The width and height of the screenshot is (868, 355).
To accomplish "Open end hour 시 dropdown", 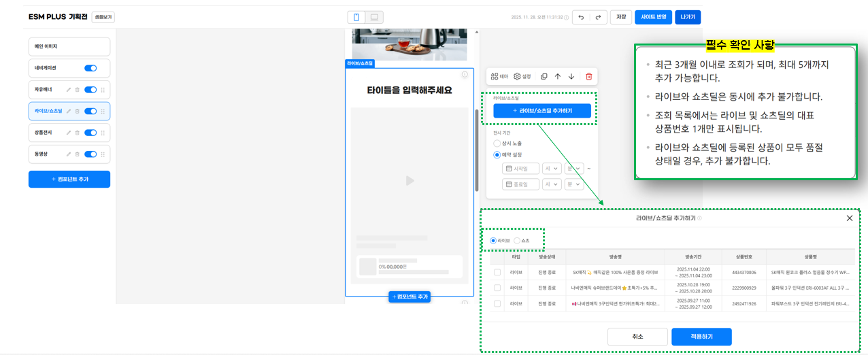I will coord(552,184).
